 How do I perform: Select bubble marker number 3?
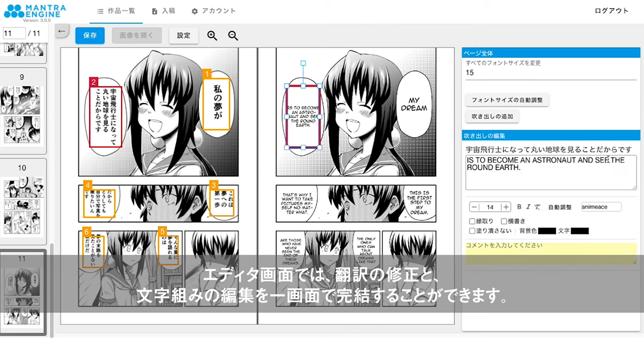point(214,185)
